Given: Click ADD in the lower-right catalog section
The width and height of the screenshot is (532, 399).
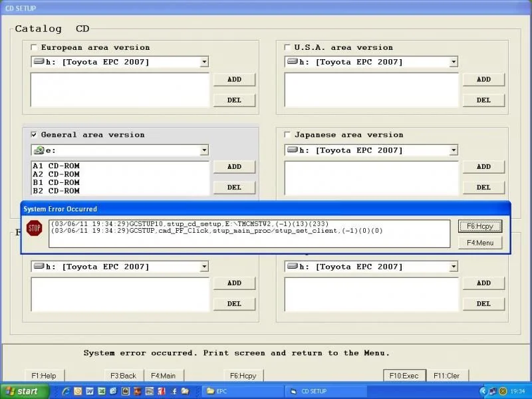Looking at the screenshot, I should tap(483, 283).
